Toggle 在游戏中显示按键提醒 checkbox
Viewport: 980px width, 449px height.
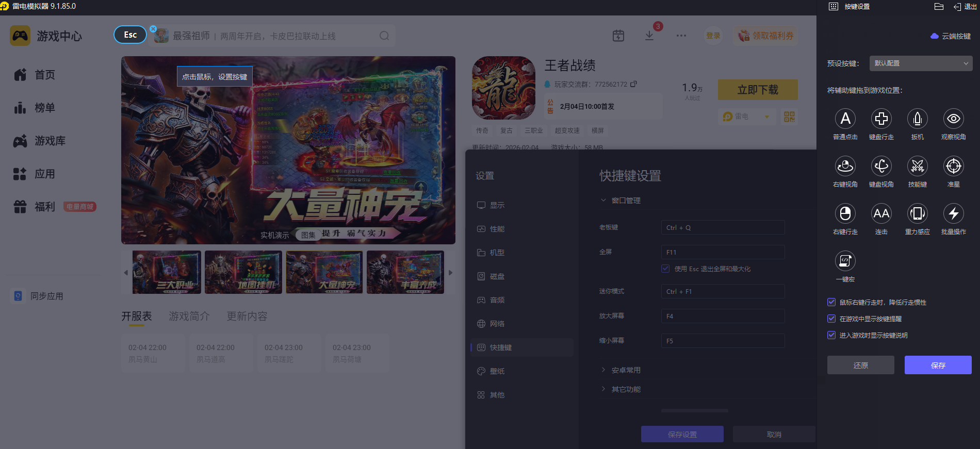point(831,319)
